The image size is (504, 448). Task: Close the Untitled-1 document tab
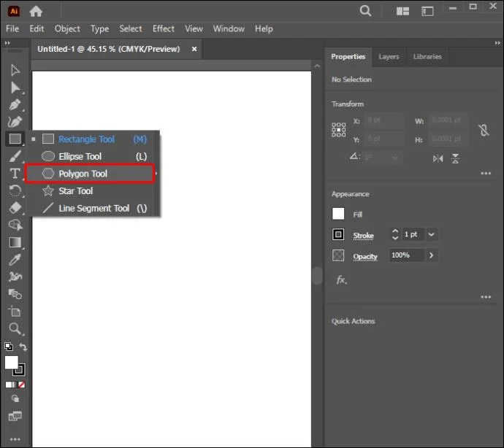tap(194, 49)
